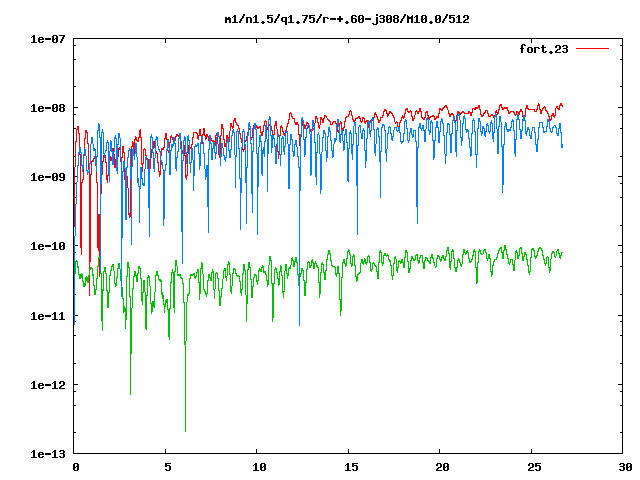Click the x-axis label '20'
640x480 pixels.
(x=442, y=467)
